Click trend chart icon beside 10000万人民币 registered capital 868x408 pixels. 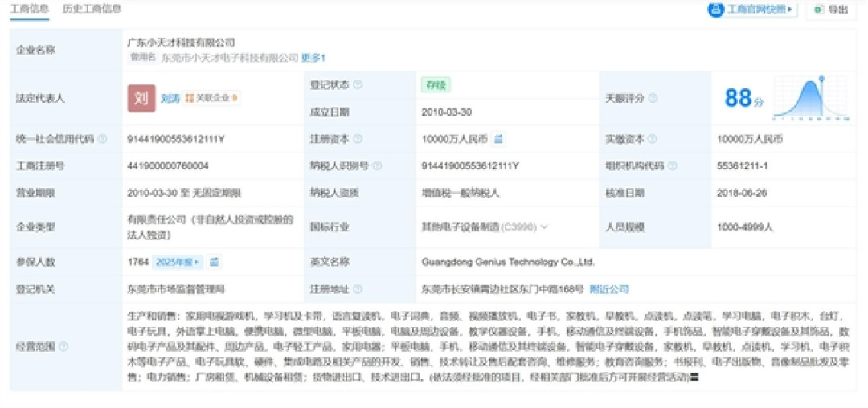coord(498,139)
